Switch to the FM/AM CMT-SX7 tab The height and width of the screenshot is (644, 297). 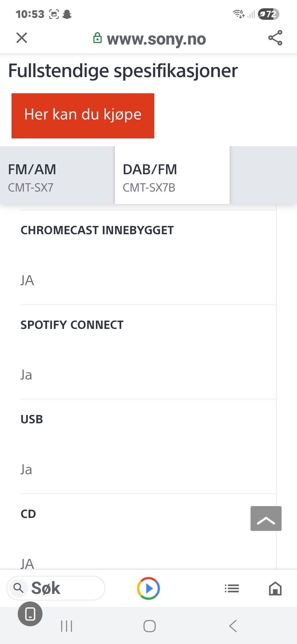[x=57, y=175]
